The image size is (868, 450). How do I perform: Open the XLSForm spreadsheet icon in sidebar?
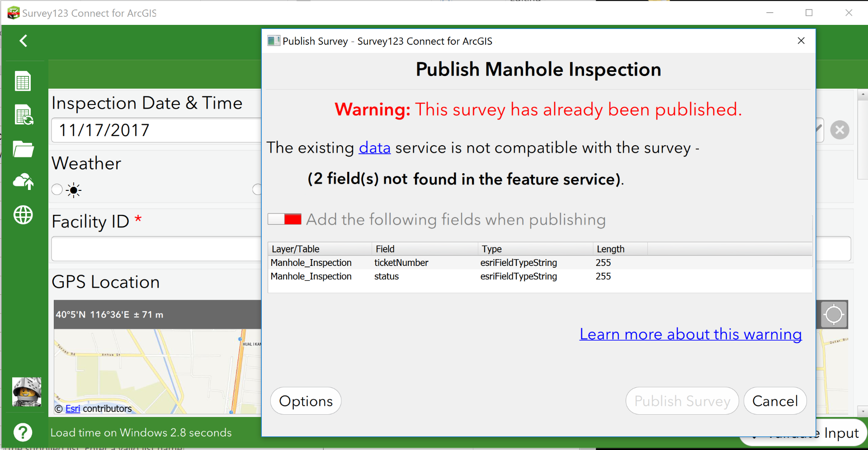click(x=23, y=81)
